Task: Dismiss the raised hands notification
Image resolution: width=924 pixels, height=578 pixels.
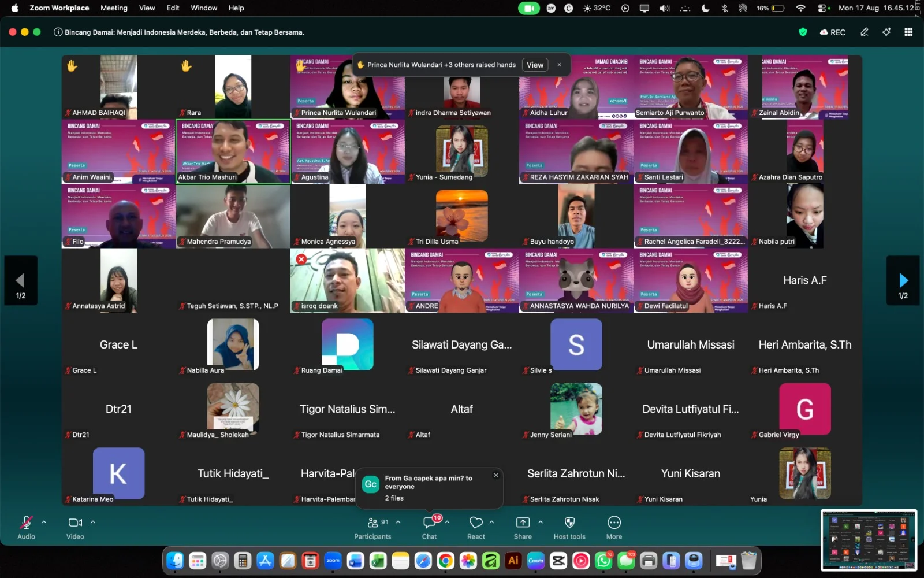Action: 559,65
